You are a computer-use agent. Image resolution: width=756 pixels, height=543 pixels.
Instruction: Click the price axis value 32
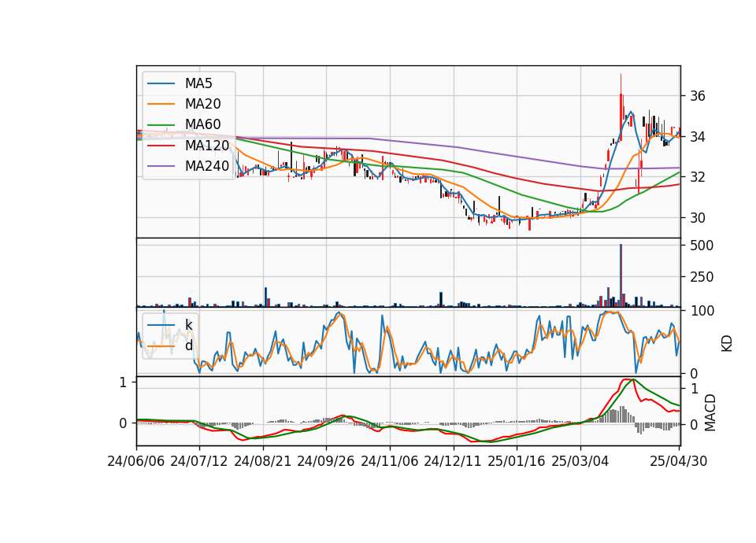tap(698, 177)
